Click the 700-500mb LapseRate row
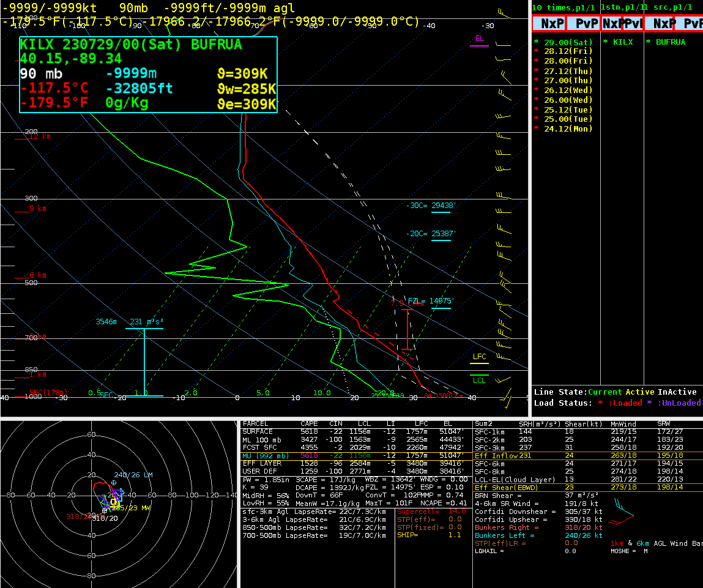The image size is (703, 588). [314, 535]
